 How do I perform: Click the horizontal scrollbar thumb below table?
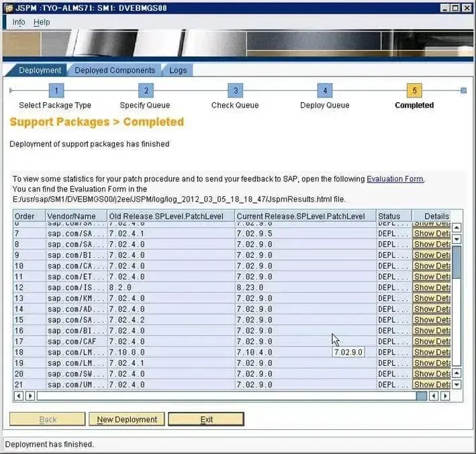421,396
